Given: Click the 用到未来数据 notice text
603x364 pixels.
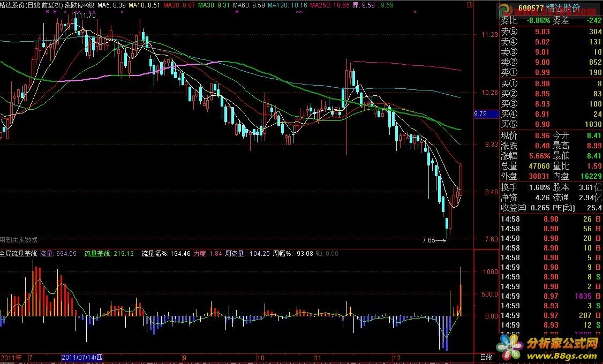Looking at the screenshot, I should pos(18,240).
